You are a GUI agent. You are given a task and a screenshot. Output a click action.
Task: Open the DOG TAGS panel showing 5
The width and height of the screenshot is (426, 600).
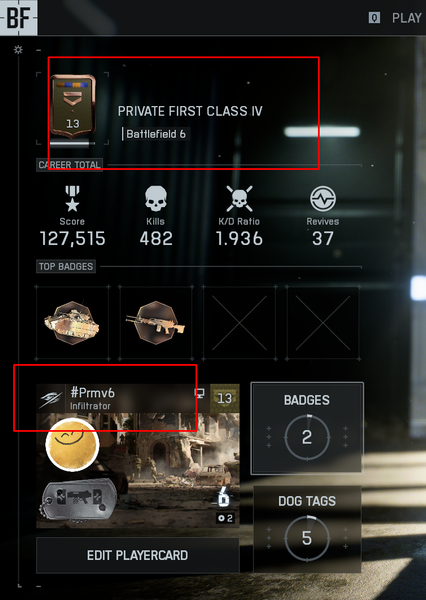click(x=307, y=529)
